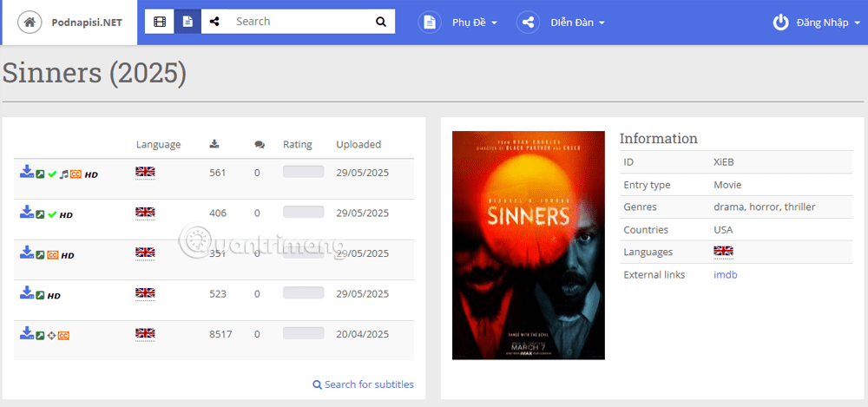Click the Sinners movie poster
This screenshot has width=868, height=407.
[528, 246]
